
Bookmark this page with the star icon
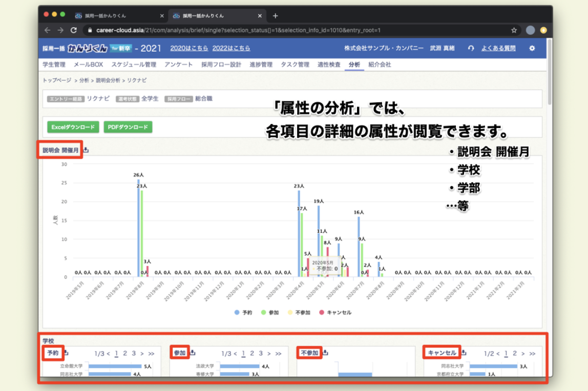pyautogui.click(x=514, y=30)
